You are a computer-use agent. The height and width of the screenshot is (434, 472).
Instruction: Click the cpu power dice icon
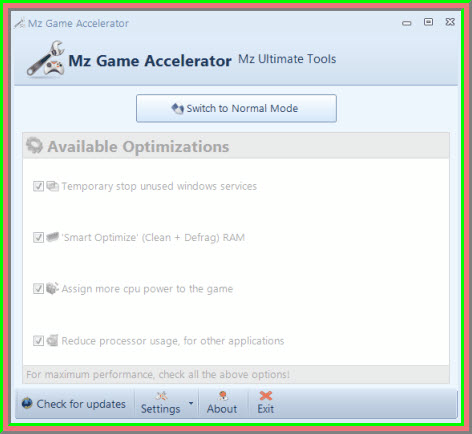(52, 288)
